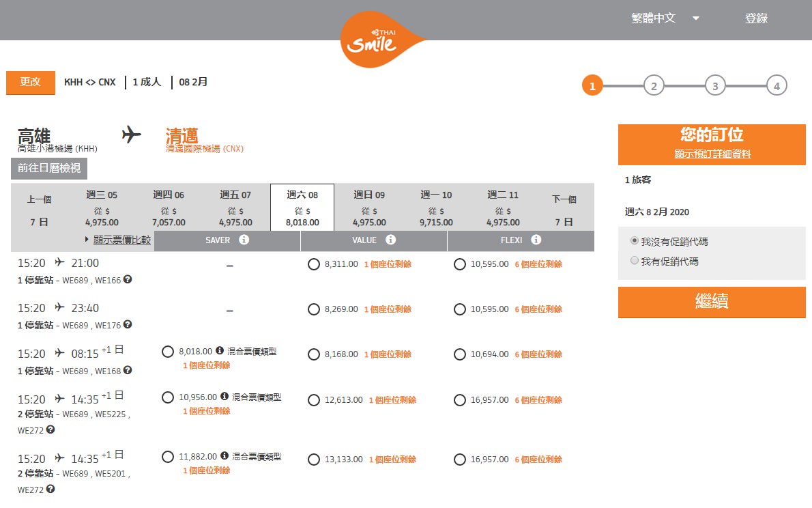Click the Thai Smile logo
Screen dimensions: 812x508
pos(373,40)
